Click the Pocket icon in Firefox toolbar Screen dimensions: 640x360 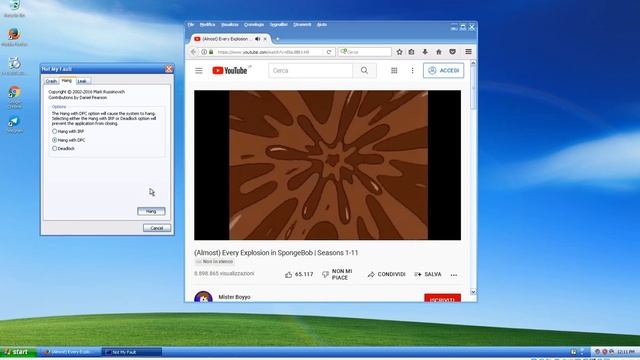(452, 52)
